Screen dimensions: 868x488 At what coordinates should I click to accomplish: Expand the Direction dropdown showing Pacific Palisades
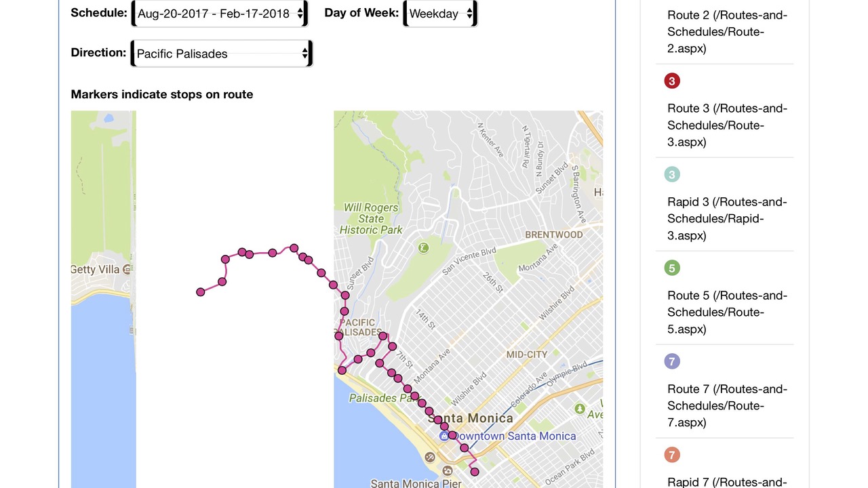pyautogui.click(x=221, y=54)
